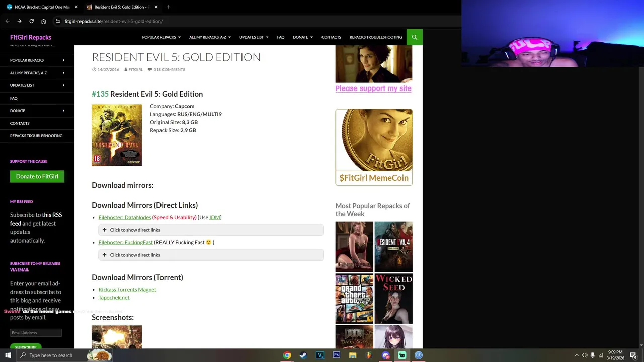Open the Filehoster: DataNodes link
Screen dimensions: 644x362
tap(125, 217)
